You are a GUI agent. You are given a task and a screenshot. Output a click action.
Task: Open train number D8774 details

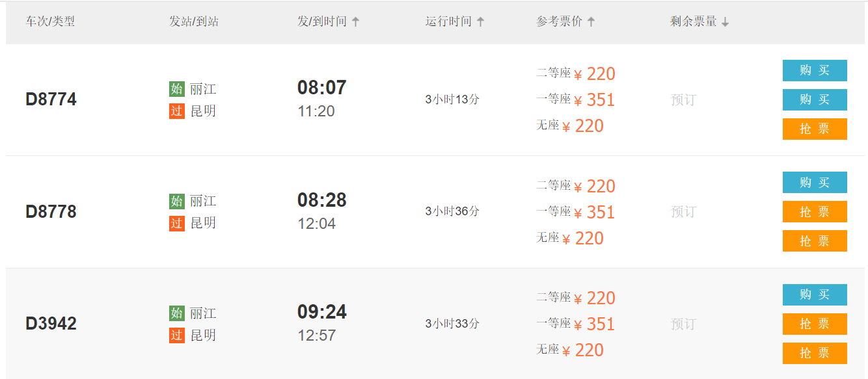click(51, 99)
